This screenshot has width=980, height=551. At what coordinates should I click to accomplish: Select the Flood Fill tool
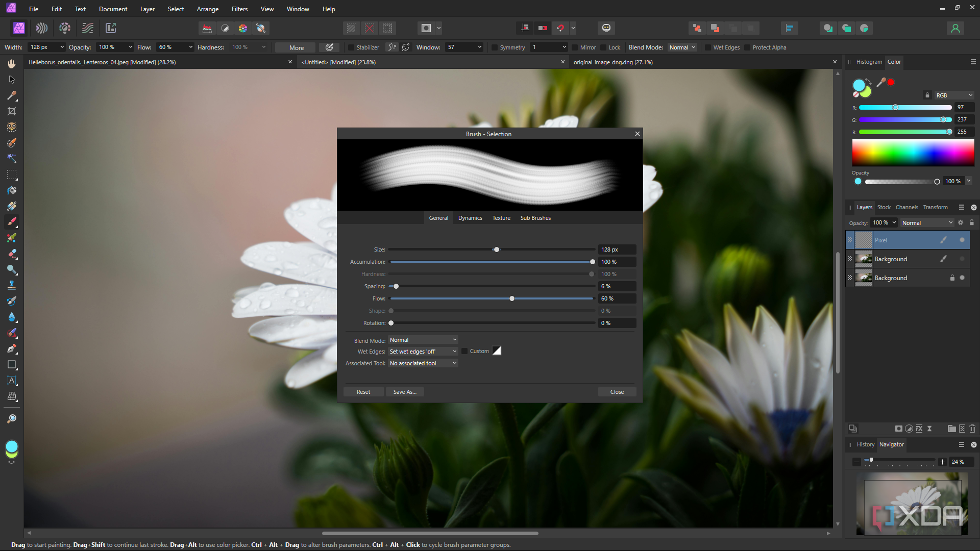click(x=12, y=190)
